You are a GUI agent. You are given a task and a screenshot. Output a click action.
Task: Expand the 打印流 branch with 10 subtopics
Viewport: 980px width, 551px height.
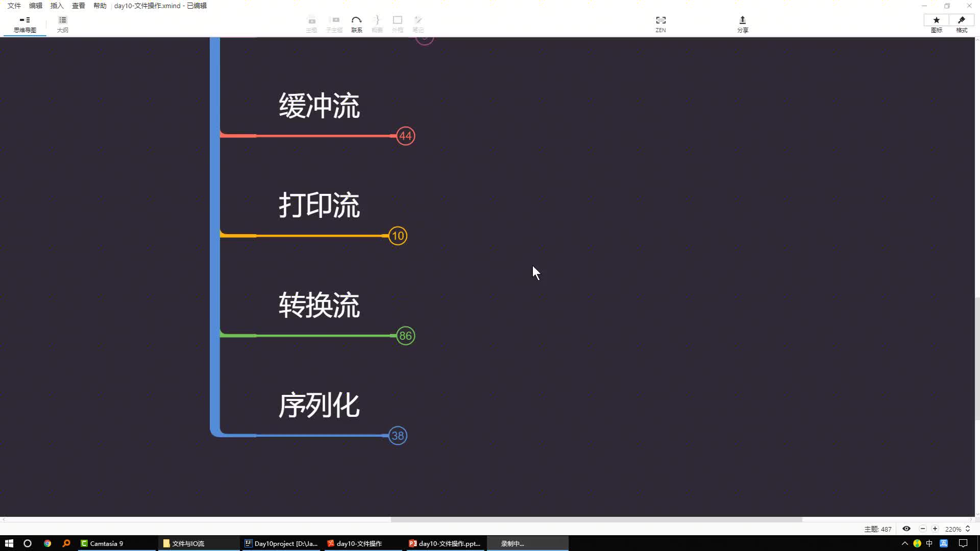pos(398,236)
